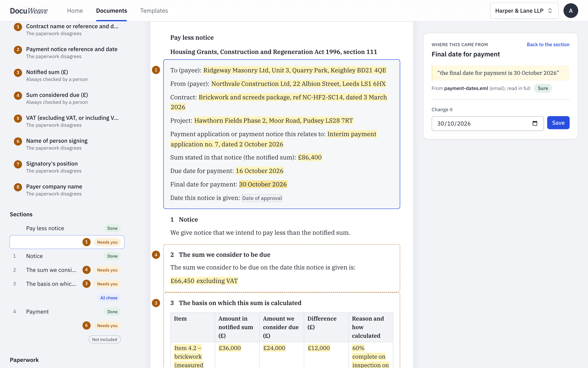
Task: Select issue 5 VAT excluding or including
Action: pos(67,121)
